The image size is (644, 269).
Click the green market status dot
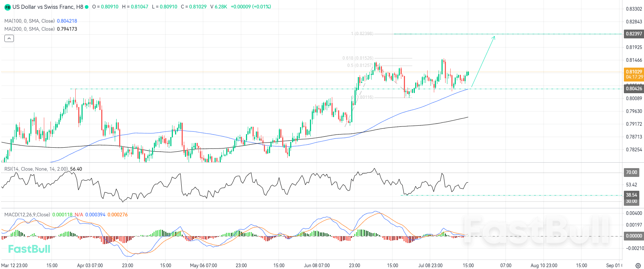click(x=87, y=7)
